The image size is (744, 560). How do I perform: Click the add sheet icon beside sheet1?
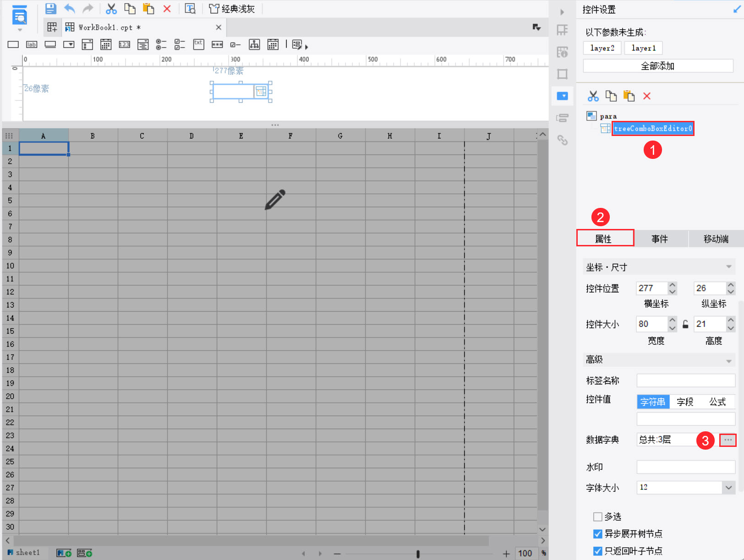[x=64, y=553]
